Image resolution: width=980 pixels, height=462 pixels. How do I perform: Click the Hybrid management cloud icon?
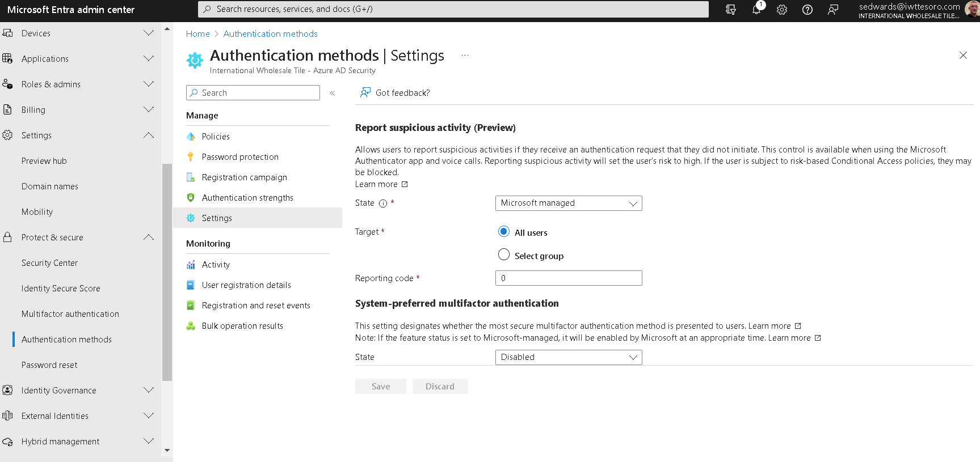7,442
